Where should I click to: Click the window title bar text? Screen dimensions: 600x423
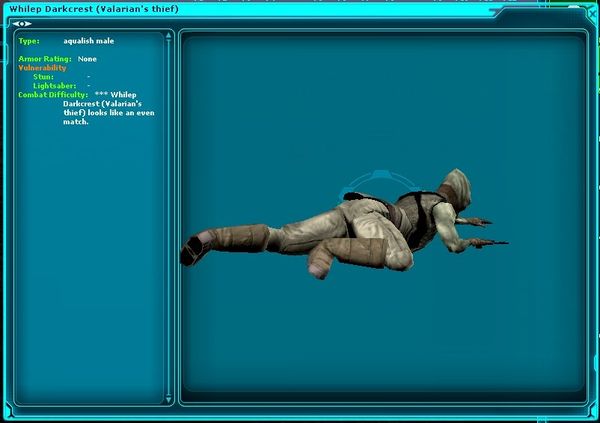(x=93, y=8)
